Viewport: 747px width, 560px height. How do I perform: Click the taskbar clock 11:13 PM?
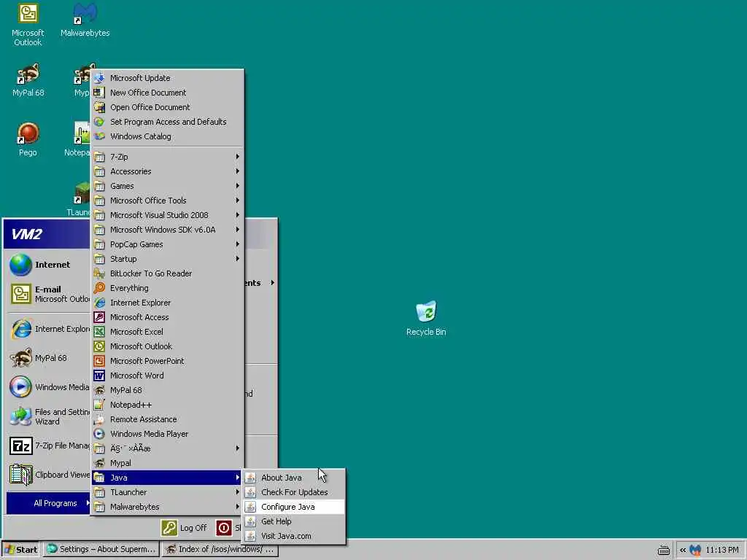click(721, 550)
